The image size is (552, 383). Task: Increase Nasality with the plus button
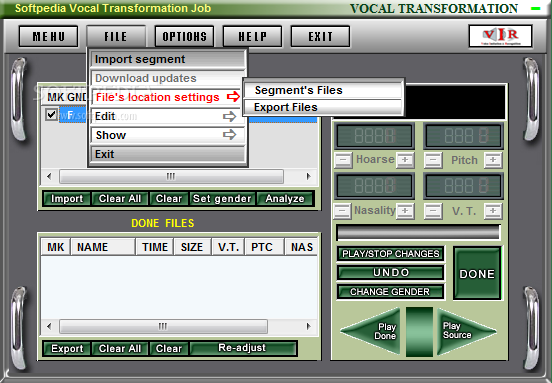coord(405,211)
